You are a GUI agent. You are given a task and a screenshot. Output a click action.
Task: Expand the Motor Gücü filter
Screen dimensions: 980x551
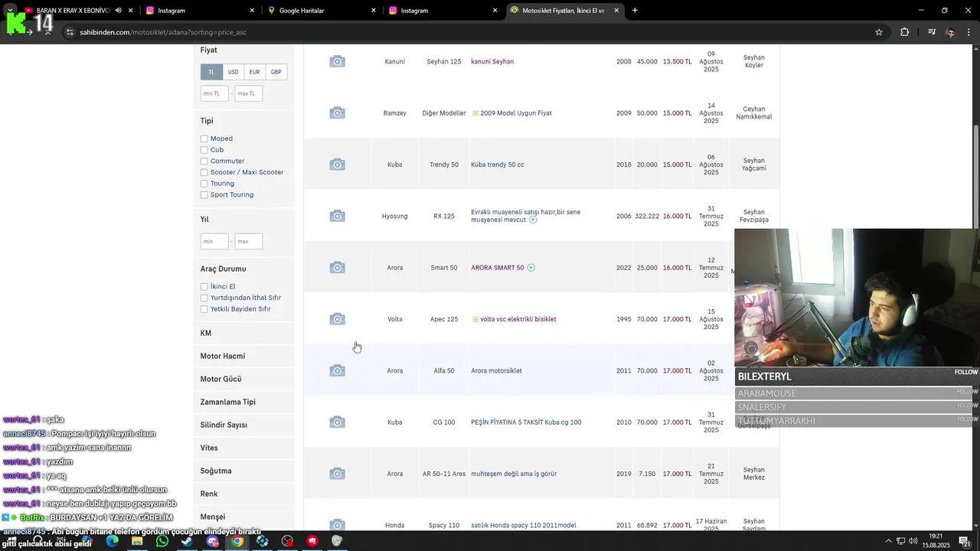[x=243, y=379]
